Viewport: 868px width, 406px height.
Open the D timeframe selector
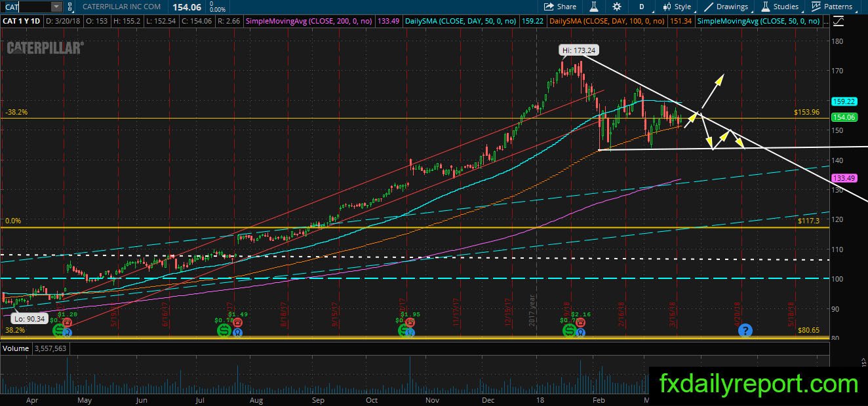tap(641, 7)
